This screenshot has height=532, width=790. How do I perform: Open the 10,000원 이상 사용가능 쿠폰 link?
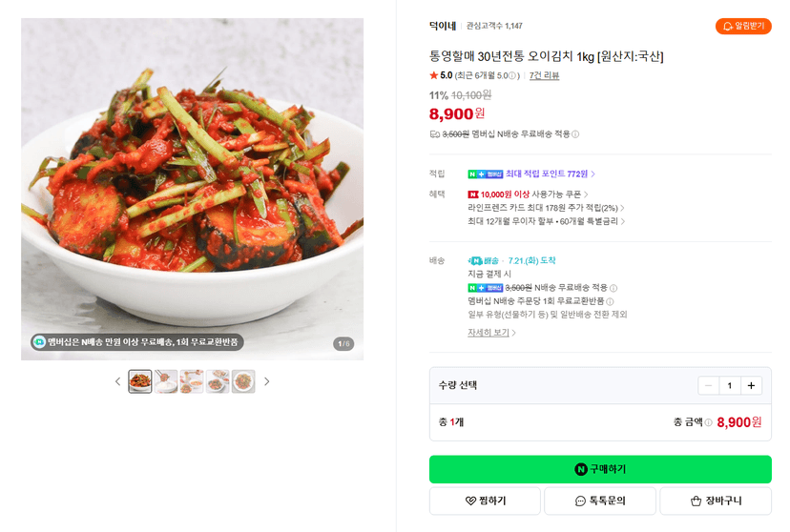(x=528, y=194)
